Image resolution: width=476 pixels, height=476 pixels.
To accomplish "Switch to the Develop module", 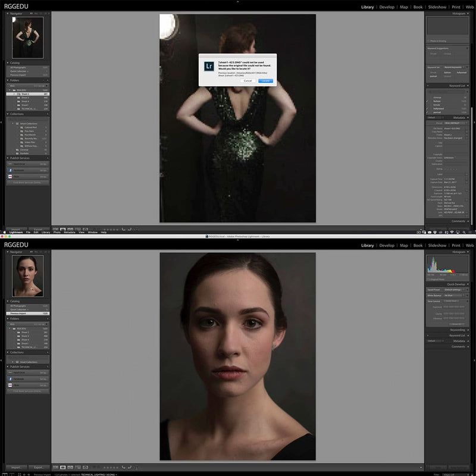I will [386, 245].
